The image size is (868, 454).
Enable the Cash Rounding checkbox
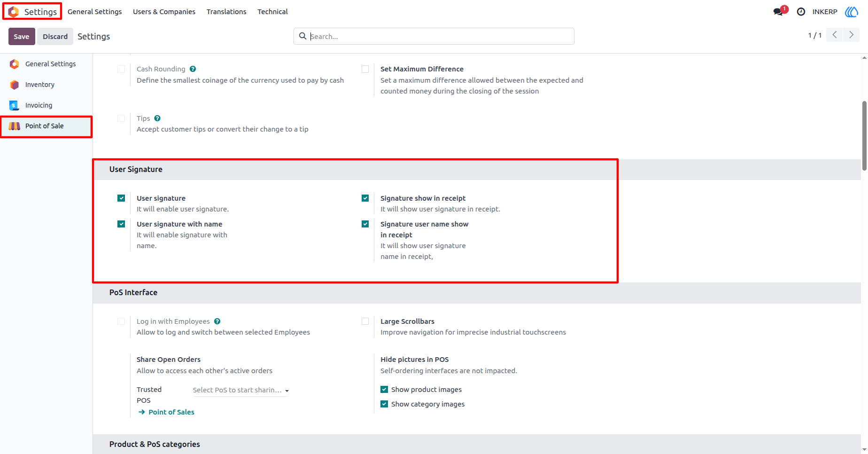tap(121, 69)
